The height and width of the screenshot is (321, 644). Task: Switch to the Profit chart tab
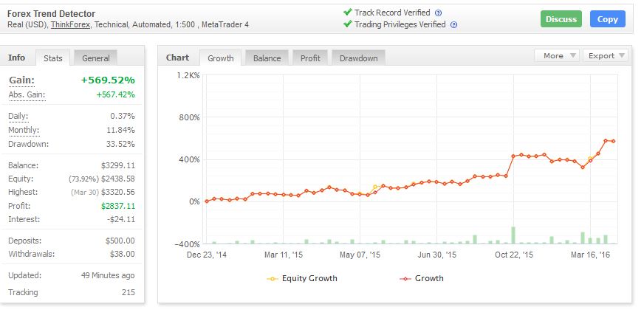[310, 58]
